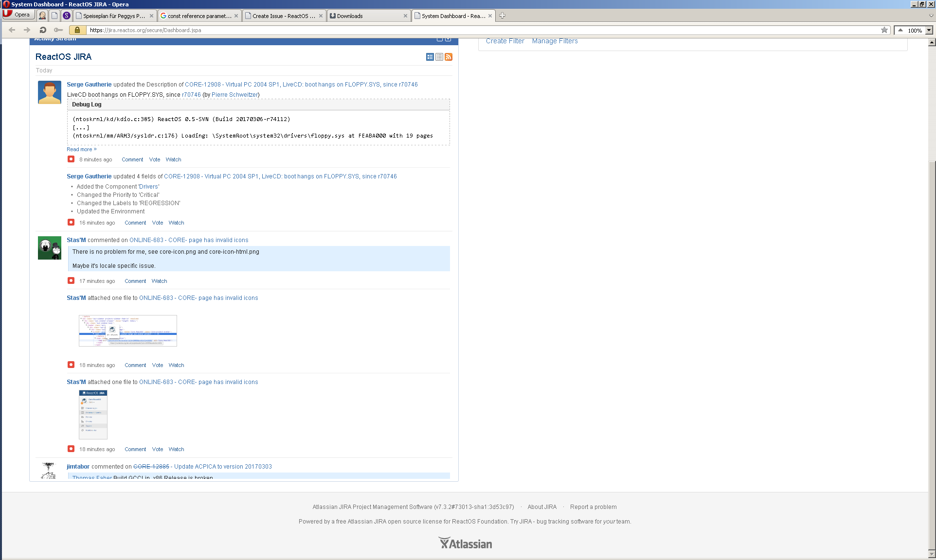Open Serge Gautherie profile in first entry
This screenshot has width=936, height=560.
pos(89,85)
